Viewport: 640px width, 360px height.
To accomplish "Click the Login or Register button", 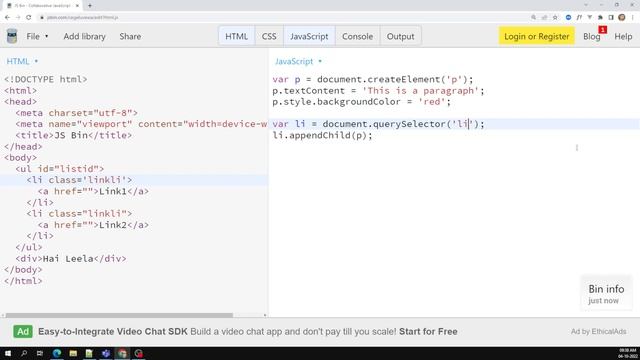I will 536,36.
